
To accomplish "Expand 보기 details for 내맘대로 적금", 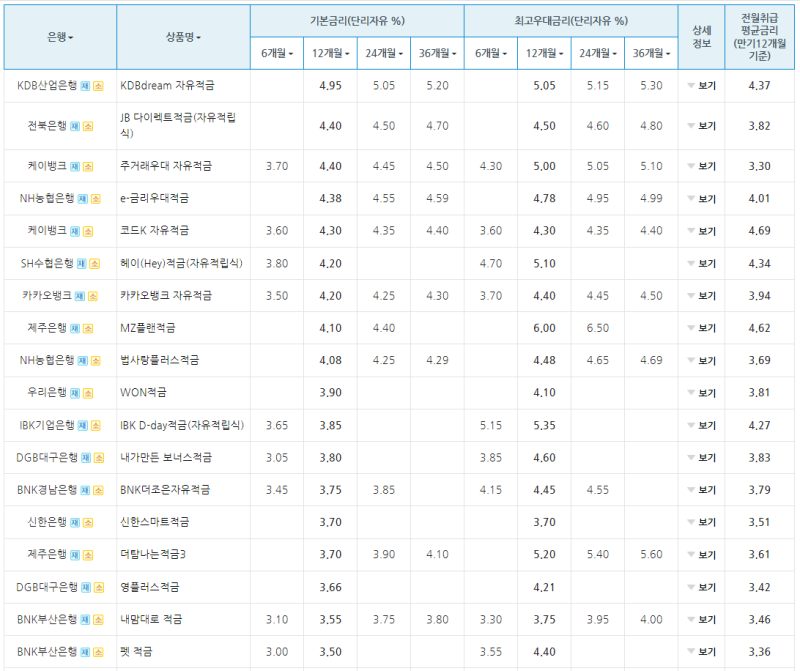I will [702, 619].
